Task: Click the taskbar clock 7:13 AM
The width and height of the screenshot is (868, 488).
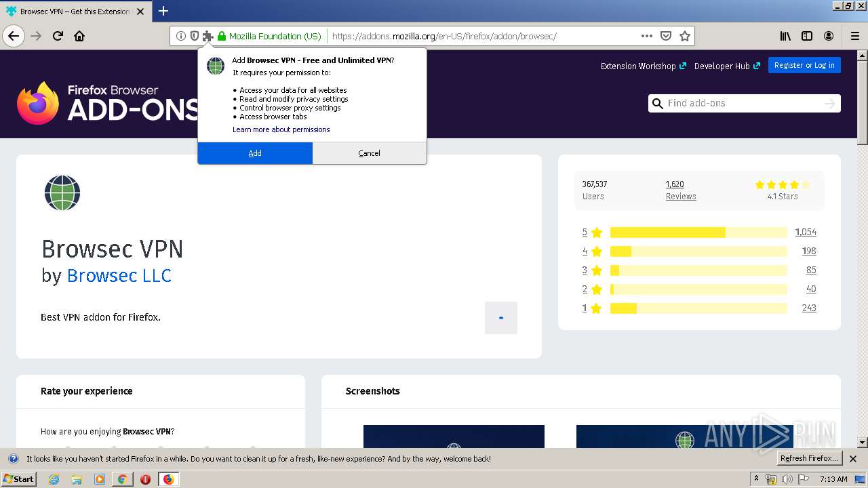Action: [x=833, y=479]
